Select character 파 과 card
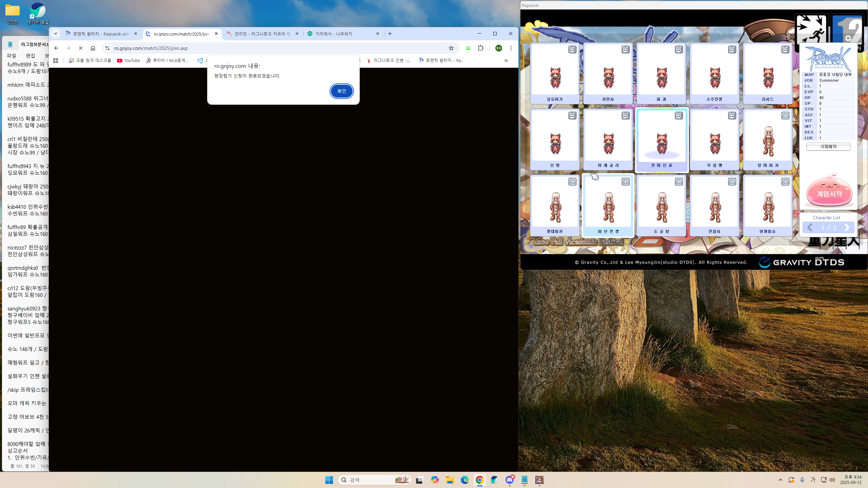This screenshot has height=488, width=868. (x=661, y=73)
